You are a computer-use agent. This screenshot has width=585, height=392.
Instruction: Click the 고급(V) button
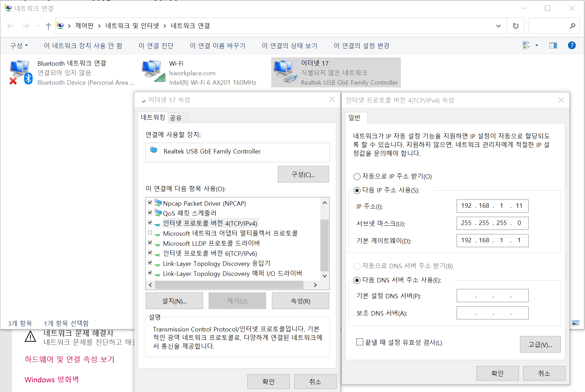tap(540, 344)
